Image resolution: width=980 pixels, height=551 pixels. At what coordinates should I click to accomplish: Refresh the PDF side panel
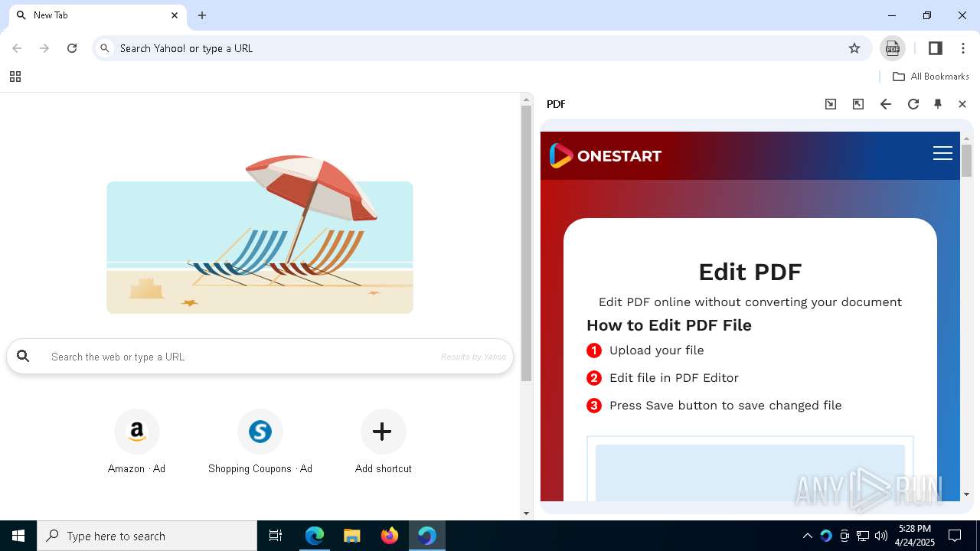pyautogui.click(x=913, y=104)
